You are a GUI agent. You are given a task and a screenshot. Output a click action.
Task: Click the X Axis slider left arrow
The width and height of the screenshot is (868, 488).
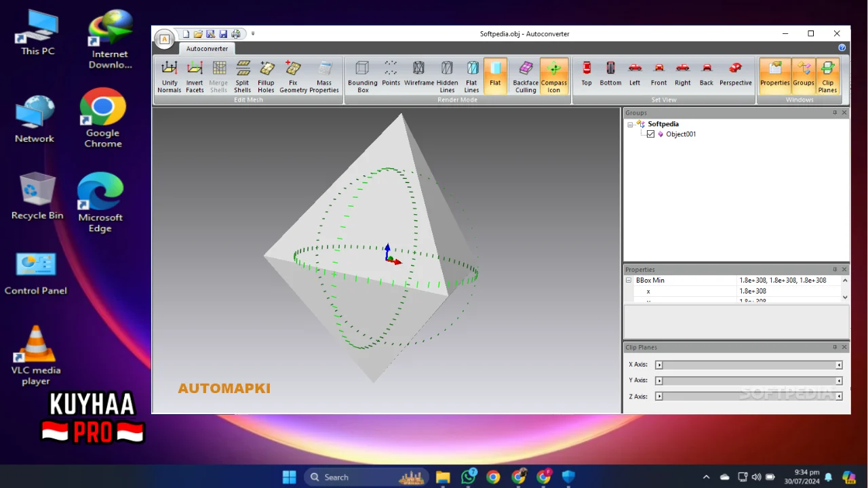[659, 365]
